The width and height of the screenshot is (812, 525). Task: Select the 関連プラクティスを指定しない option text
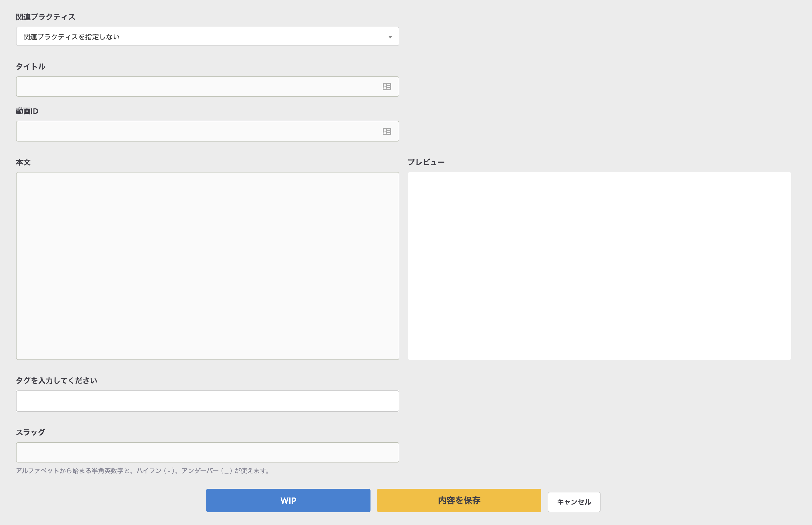[71, 37]
